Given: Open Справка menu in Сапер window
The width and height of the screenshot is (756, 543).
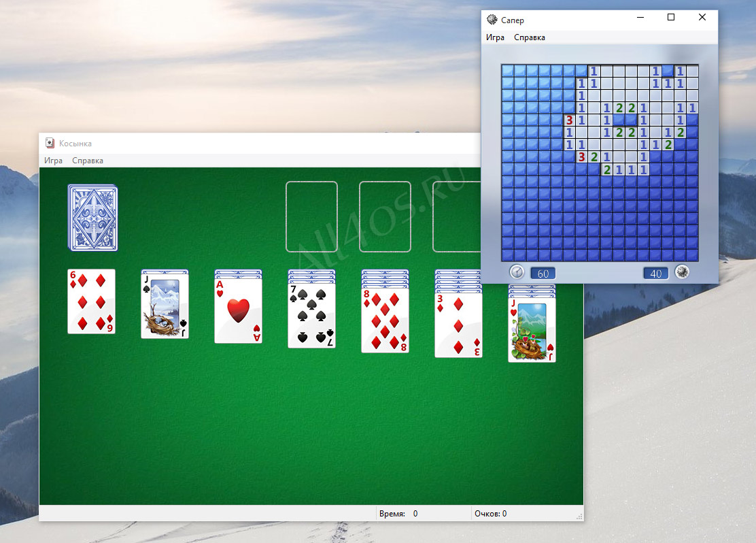Looking at the screenshot, I should pos(530,37).
